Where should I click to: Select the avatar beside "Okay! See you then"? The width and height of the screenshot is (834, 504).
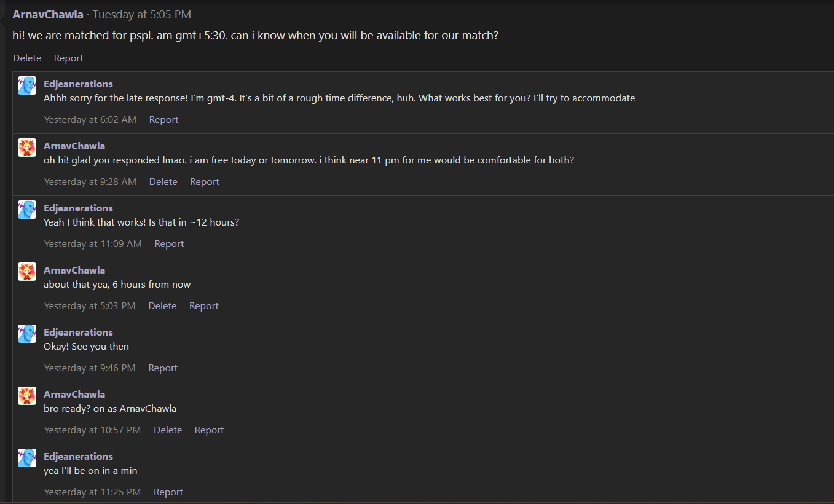pos(27,334)
